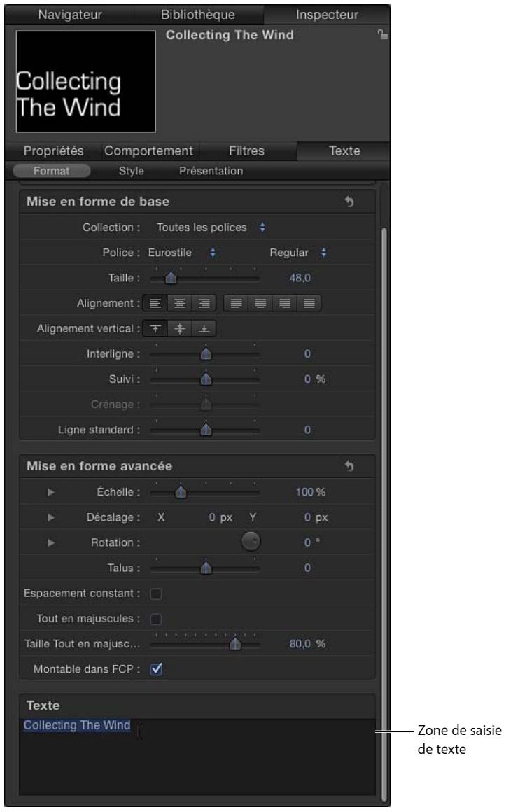Open the Collection dropdown
The height and width of the screenshot is (812, 506).
point(211,227)
